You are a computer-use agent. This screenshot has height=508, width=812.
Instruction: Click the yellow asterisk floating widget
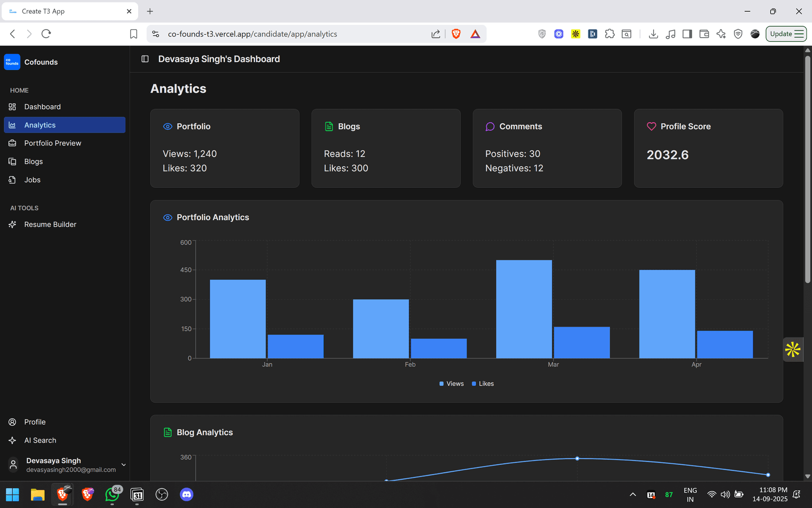[793, 349]
